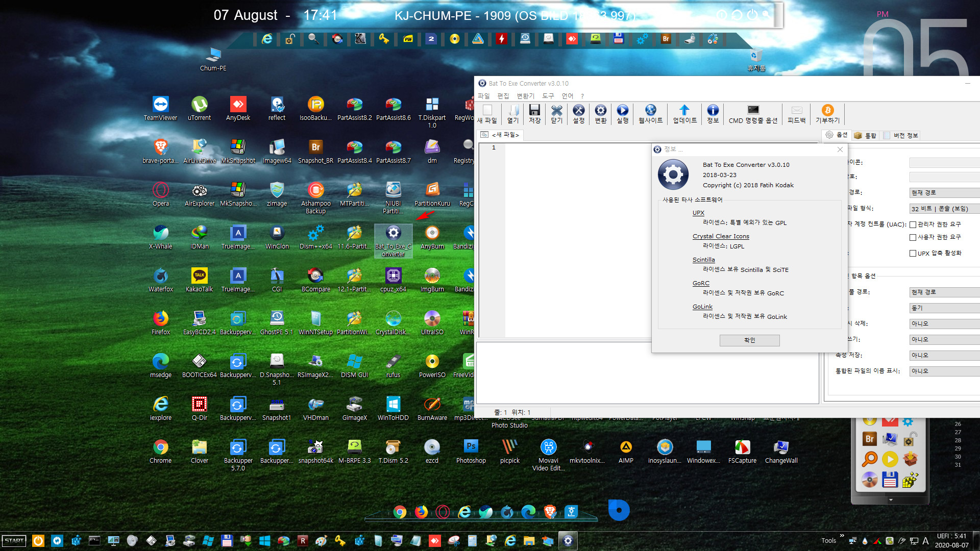
Task: Open Settings (설정) from the toolbar
Action: pos(578,114)
